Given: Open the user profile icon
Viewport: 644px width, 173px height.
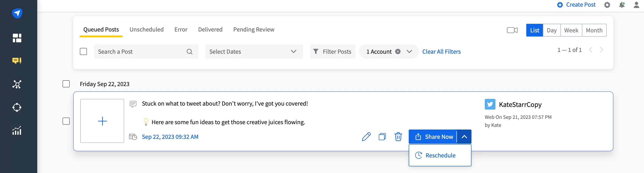Looking at the screenshot, I should click(636, 5).
